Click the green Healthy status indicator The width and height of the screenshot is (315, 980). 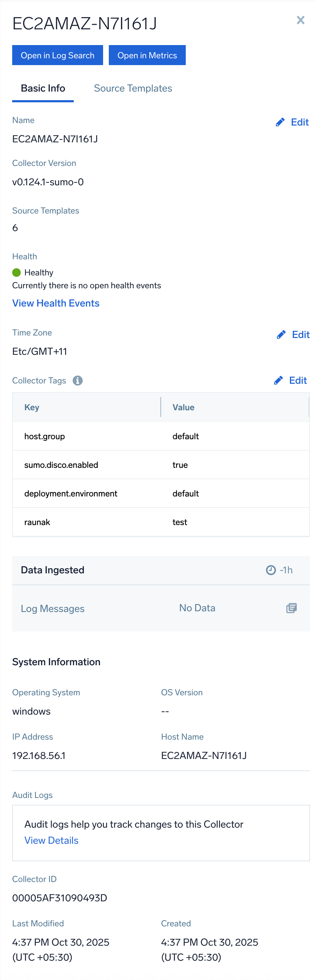16,272
